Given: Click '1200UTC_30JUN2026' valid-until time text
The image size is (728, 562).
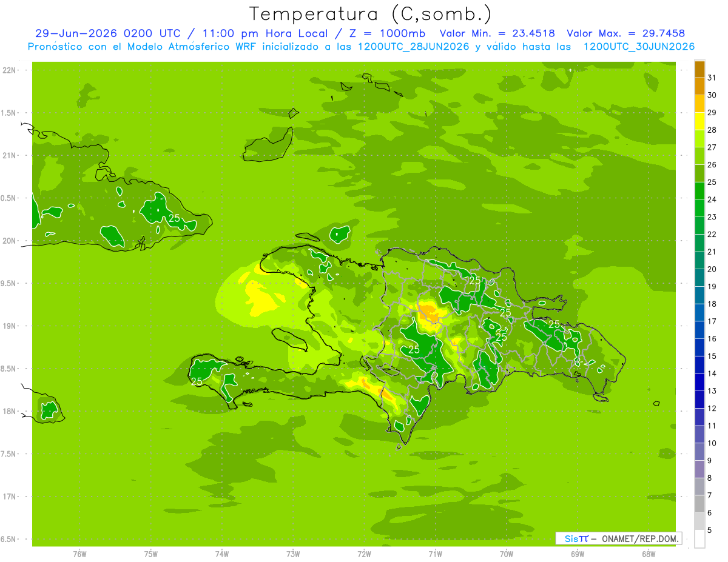Looking at the screenshot, I should pos(639,47).
